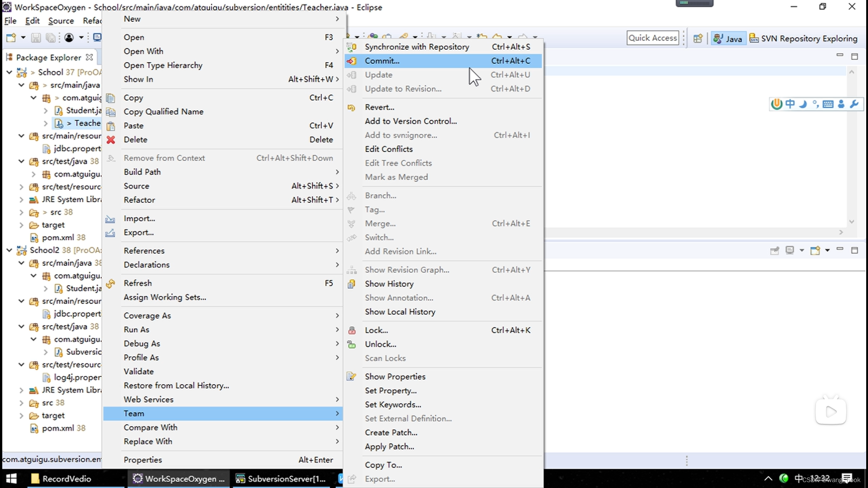Screen dimensions: 868x488
Task: Collapse the School2 38 project node
Action: [9, 250]
